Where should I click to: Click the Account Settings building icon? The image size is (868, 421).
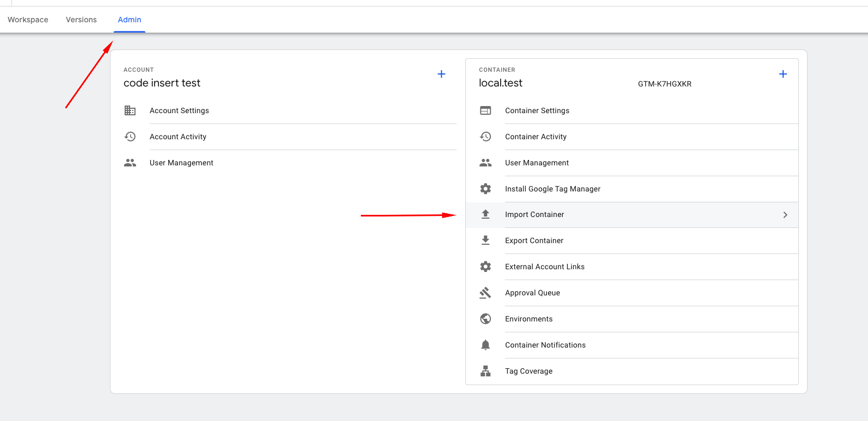coord(130,110)
